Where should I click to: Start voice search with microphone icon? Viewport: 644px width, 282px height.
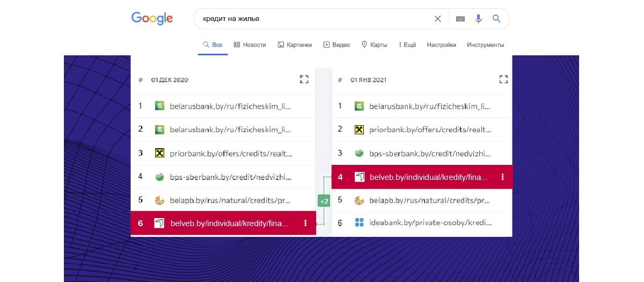pos(478,19)
